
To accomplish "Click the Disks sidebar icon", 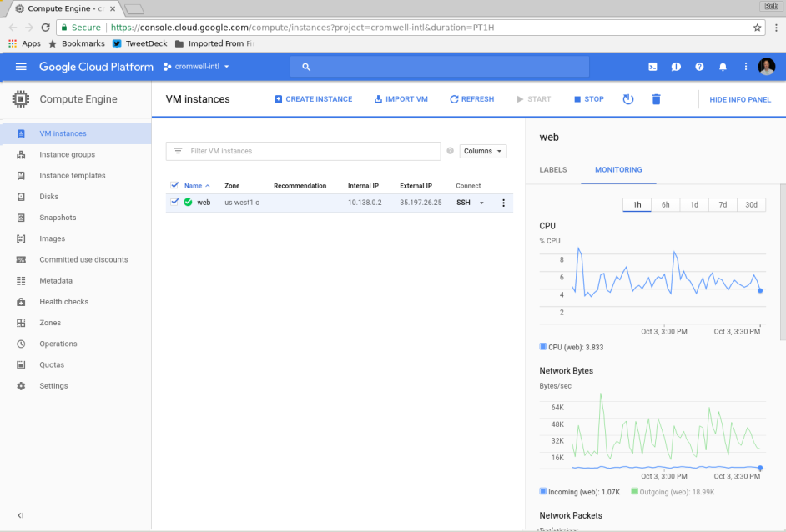I will click(x=21, y=197).
